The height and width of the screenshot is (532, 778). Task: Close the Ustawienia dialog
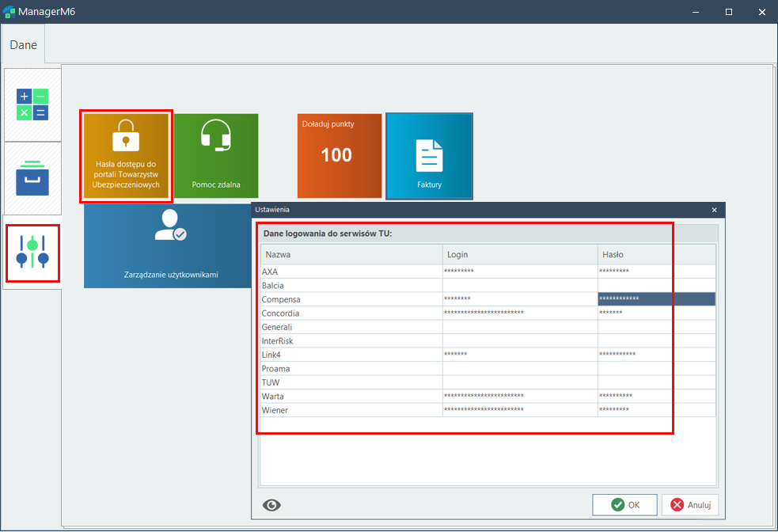(715, 210)
